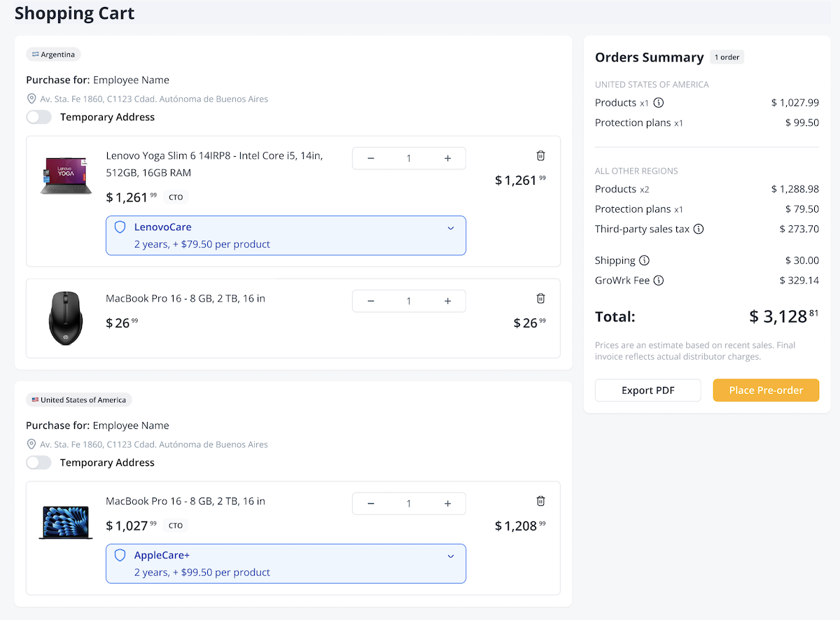
Task: Show info about GroWrk Fee
Action: [x=659, y=281]
